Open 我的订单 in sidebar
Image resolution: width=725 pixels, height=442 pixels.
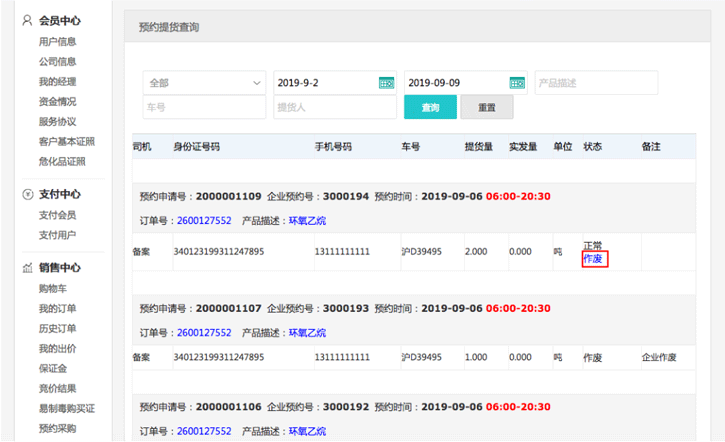coord(57,308)
